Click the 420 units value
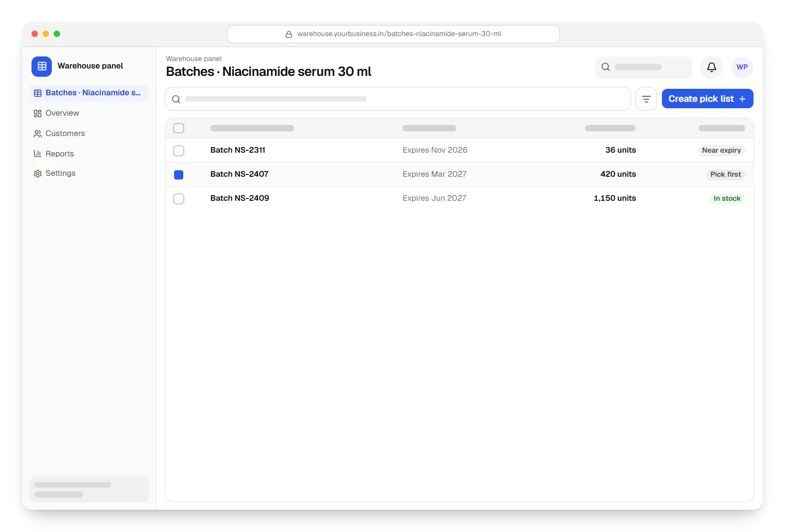Image resolution: width=785 pixels, height=532 pixels. click(x=618, y=174)
